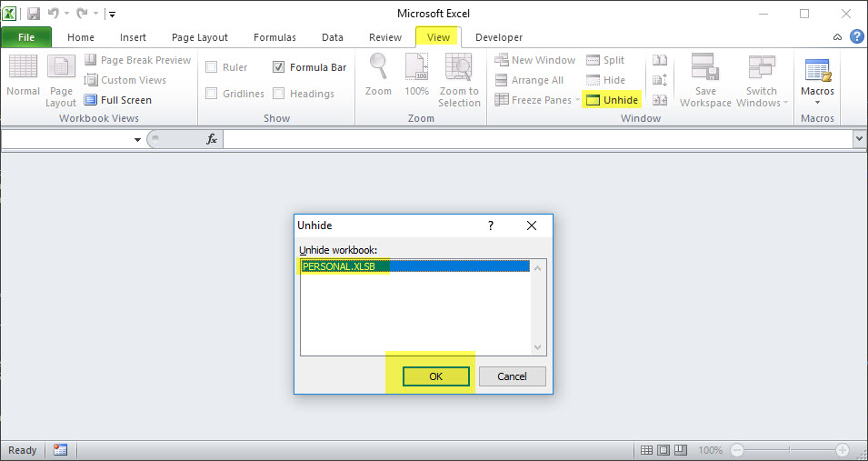868x461 pixels.
Task: Click the Zoom magnifier icon
Action: [x=379, y=66]
